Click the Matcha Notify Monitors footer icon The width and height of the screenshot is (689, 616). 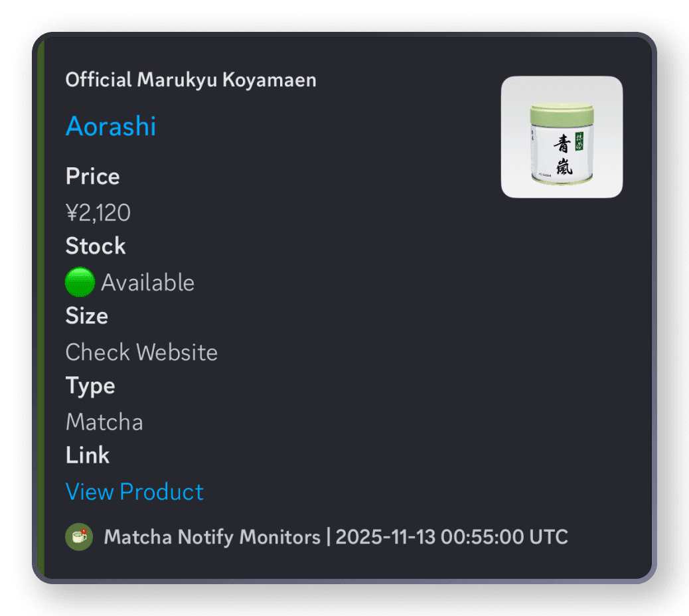78,537
